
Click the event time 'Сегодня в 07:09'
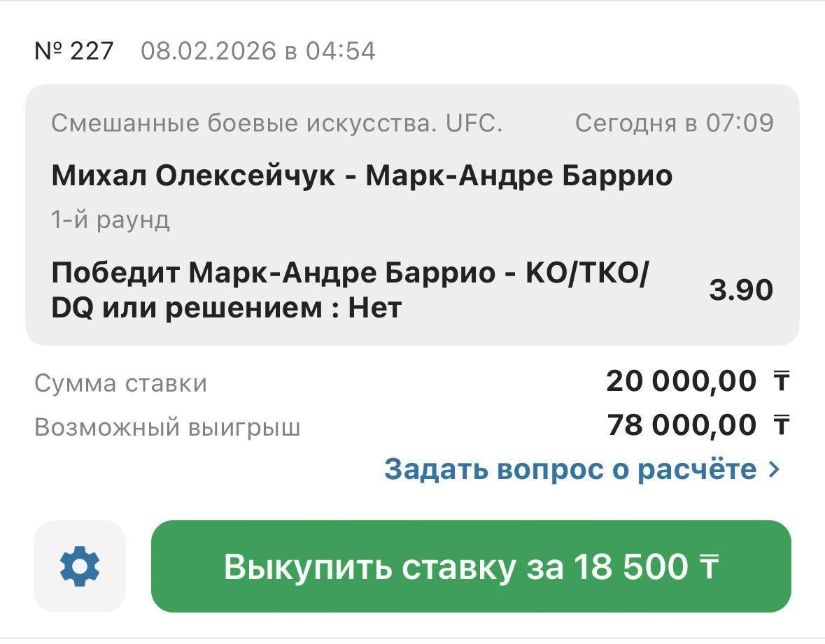pyautogui.click(x=674, y=124)
